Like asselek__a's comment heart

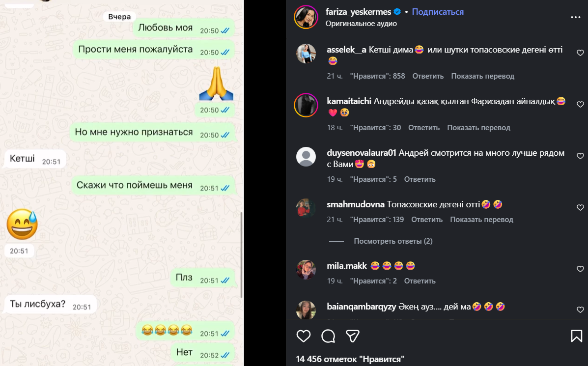point(580,53)
